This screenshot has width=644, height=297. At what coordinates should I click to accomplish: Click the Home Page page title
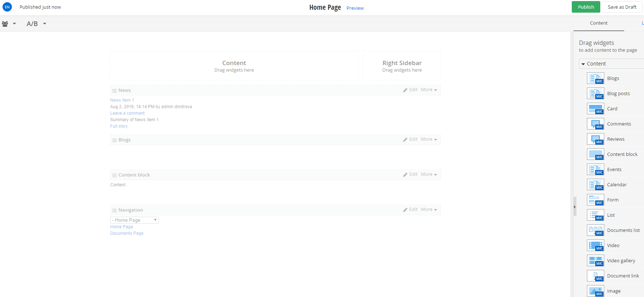(x=325, y=7)
